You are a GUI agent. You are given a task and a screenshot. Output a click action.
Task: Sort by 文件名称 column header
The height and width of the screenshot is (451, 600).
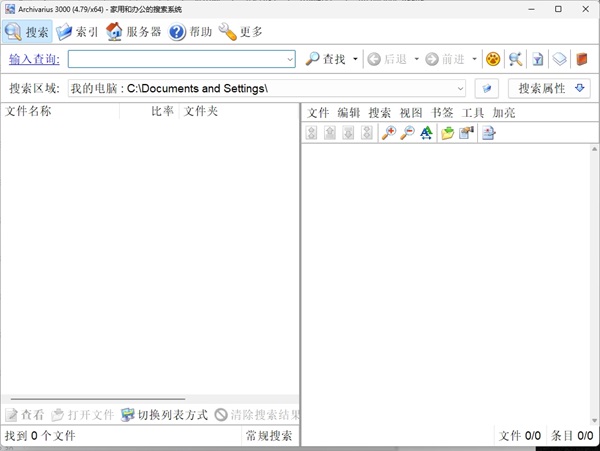tap(60, 111)
